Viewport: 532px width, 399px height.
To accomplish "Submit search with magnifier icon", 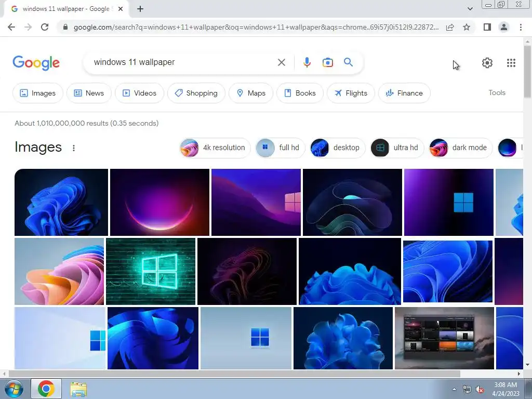I will (349, 62).
